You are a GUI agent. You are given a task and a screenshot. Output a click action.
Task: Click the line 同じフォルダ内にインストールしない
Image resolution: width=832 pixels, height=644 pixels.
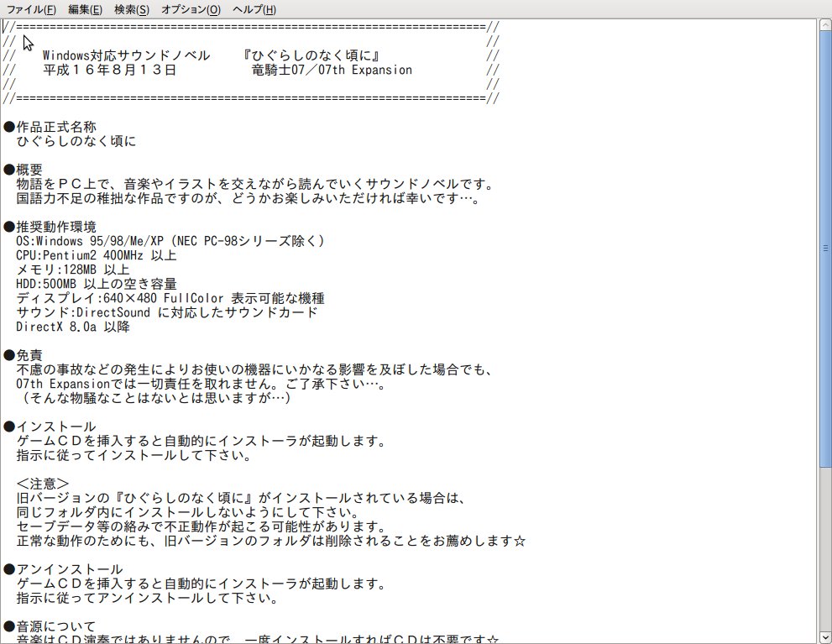click(x=188, y=512)
